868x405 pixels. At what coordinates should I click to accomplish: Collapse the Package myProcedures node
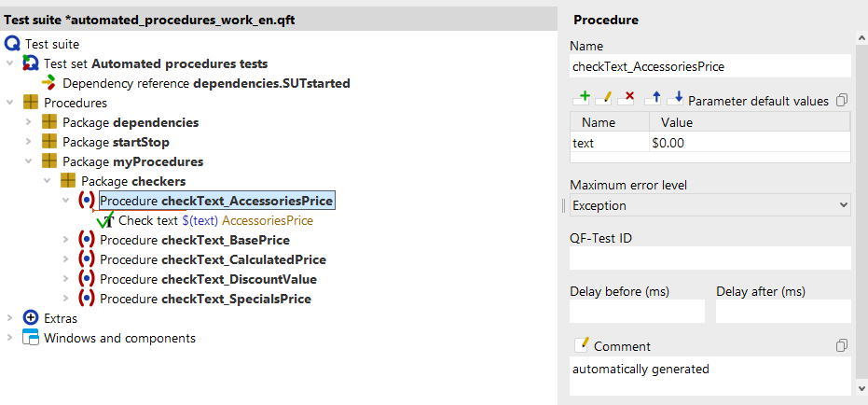(28, 161)
